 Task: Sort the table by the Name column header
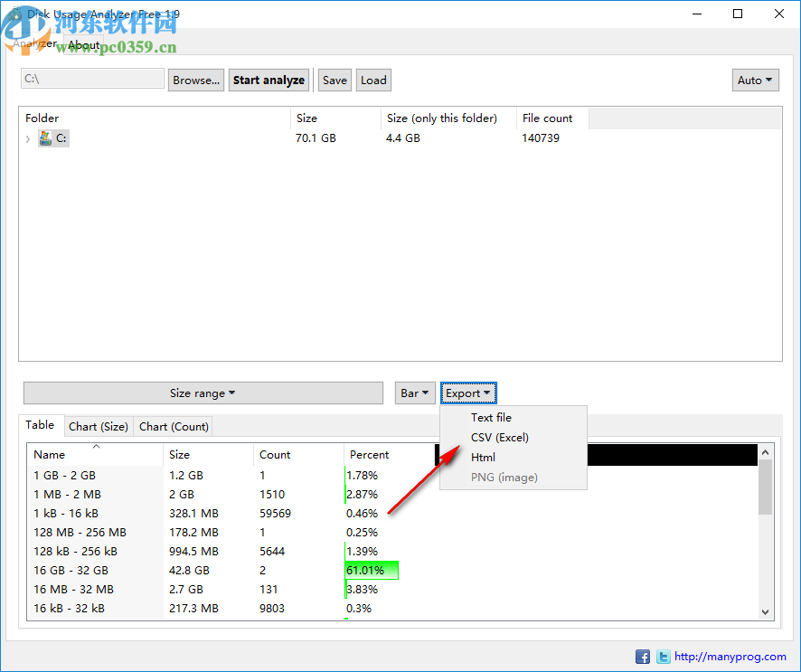pos(50,454)
